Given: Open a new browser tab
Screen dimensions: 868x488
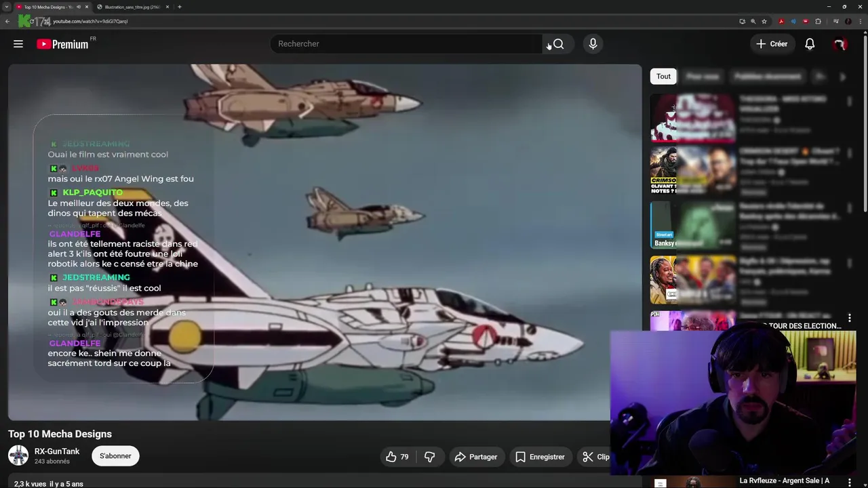Looking at the screenshot, I should click(x=180, y=7).
